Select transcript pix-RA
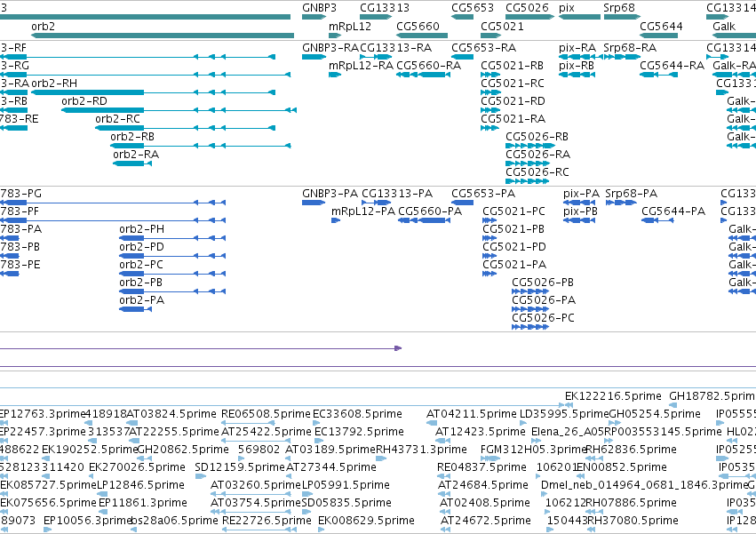The height and width of the screenshot is (534, 756). (577, 48)
